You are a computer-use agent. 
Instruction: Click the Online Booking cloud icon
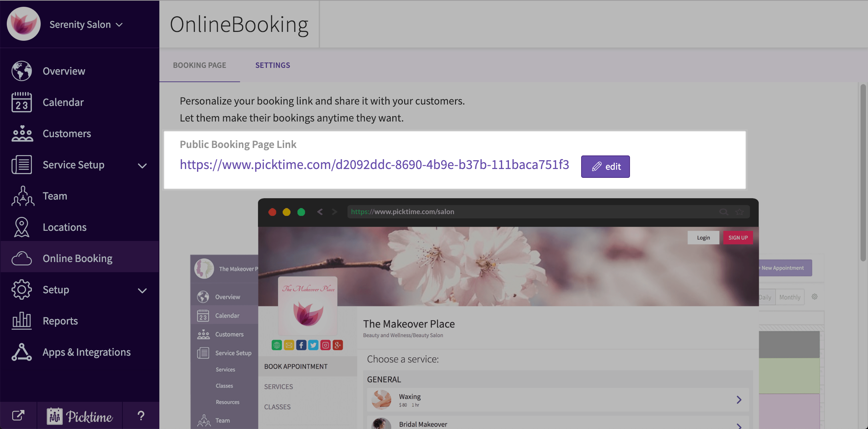(x=22, y=258)
